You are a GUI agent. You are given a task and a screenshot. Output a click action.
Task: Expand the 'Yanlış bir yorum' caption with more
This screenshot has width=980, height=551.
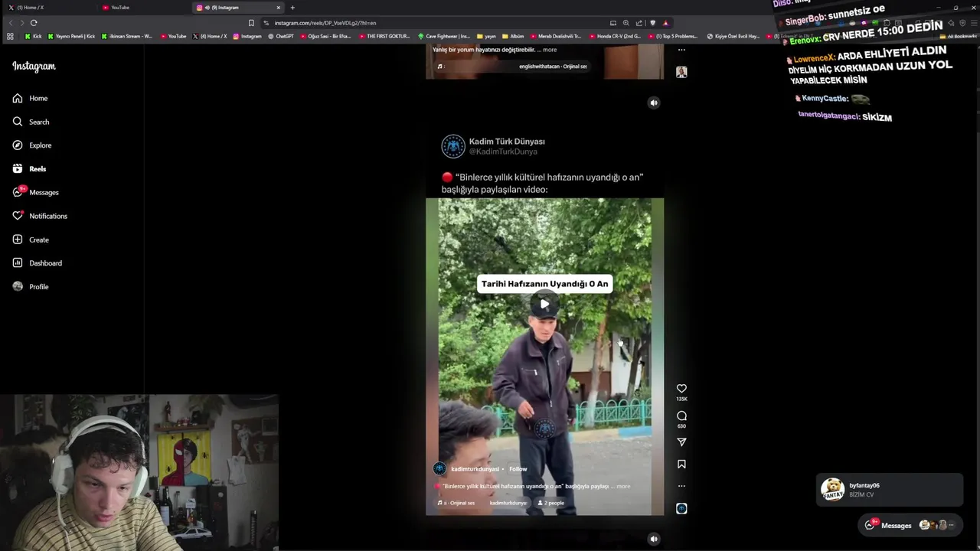550,50
